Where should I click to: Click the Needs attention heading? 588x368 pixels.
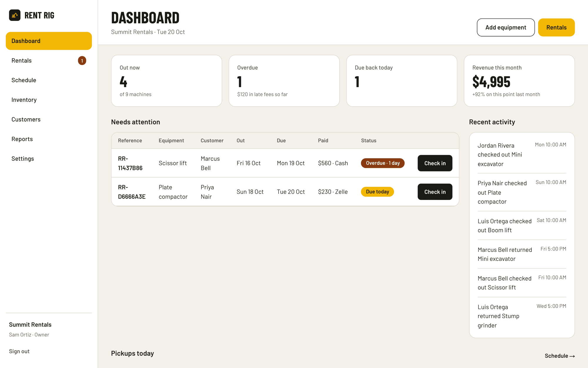tap(136, 122)
